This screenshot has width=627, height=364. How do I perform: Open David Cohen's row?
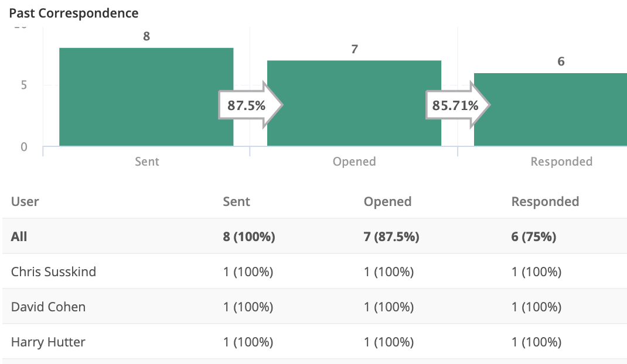click(x=315, y=307)
